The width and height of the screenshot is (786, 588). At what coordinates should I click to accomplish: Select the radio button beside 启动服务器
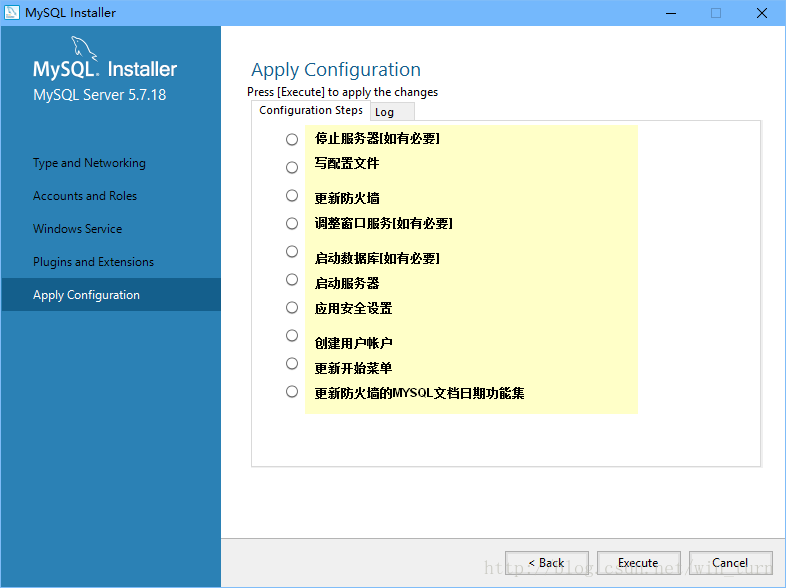pyautogui.click(x=292, y=279)
